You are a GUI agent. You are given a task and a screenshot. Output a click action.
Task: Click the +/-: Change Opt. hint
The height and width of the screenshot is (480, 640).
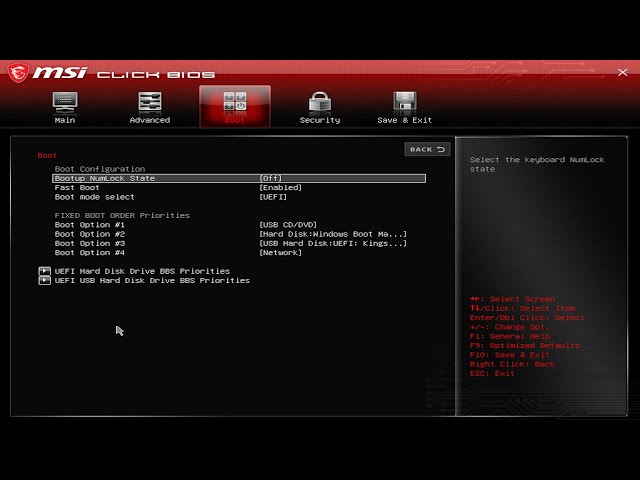[x=509, y=327]
